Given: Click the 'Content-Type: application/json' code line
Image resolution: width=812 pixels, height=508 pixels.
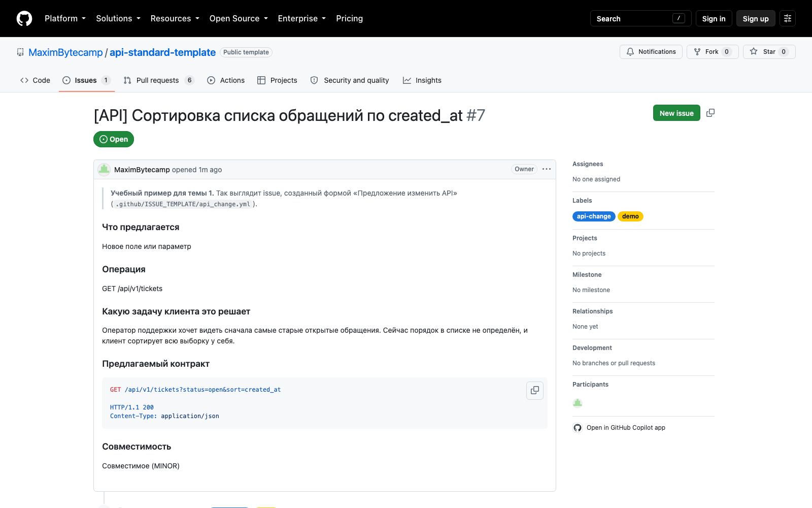Looking at the screenshot, I should [164, 416].
